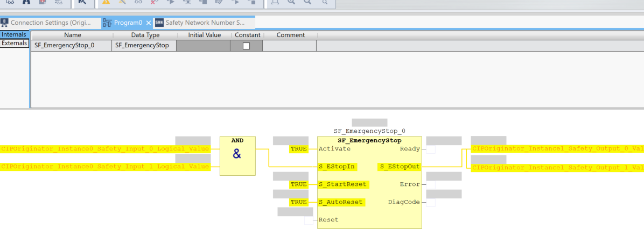Click the S_StartReset input pin
The image size is (644, 244).
344,184
